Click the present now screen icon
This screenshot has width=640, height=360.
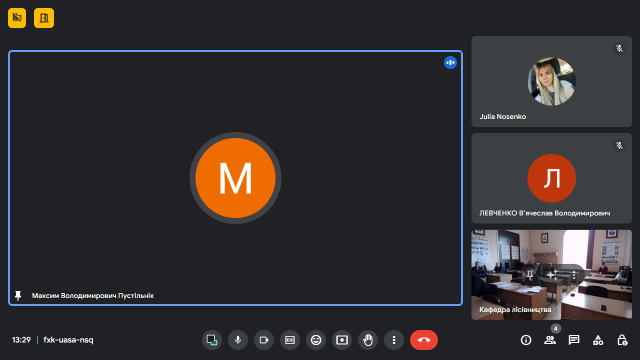point(342,340)
